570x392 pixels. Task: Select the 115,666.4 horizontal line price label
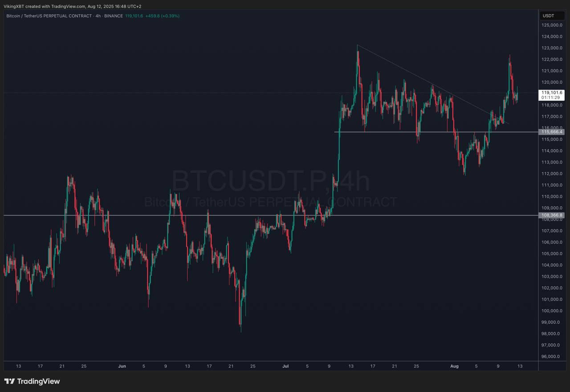pyautogui.click(x=551, y=132)
